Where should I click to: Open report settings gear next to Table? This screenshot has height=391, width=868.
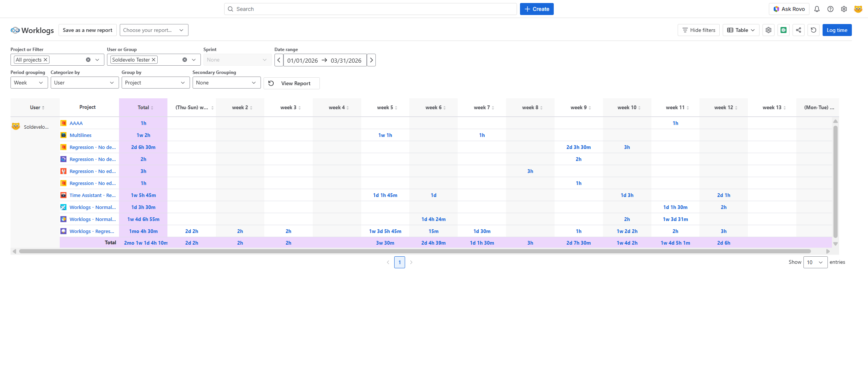click(769, 30)
